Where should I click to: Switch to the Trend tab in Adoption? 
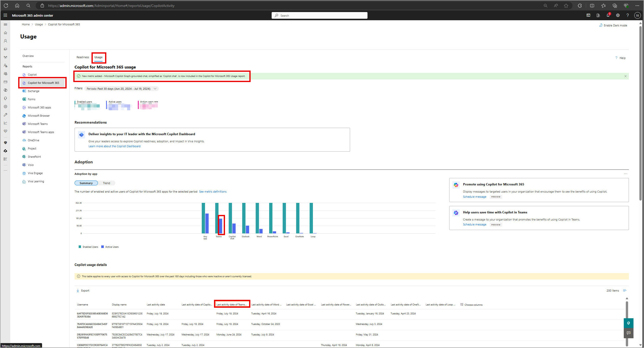coord(106,183)
